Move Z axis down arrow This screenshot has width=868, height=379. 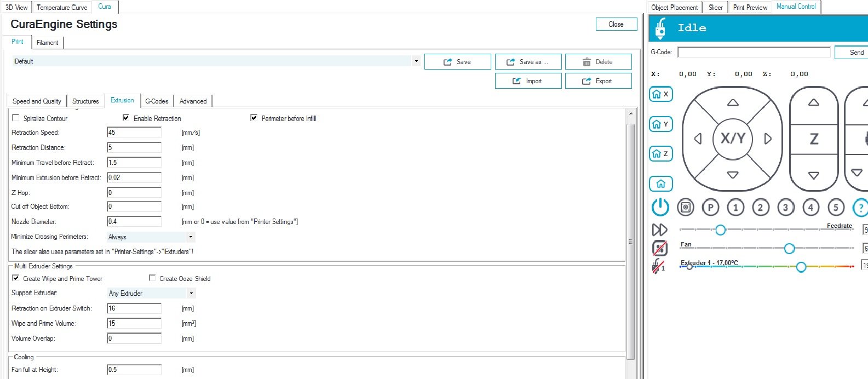coord(814,176)
